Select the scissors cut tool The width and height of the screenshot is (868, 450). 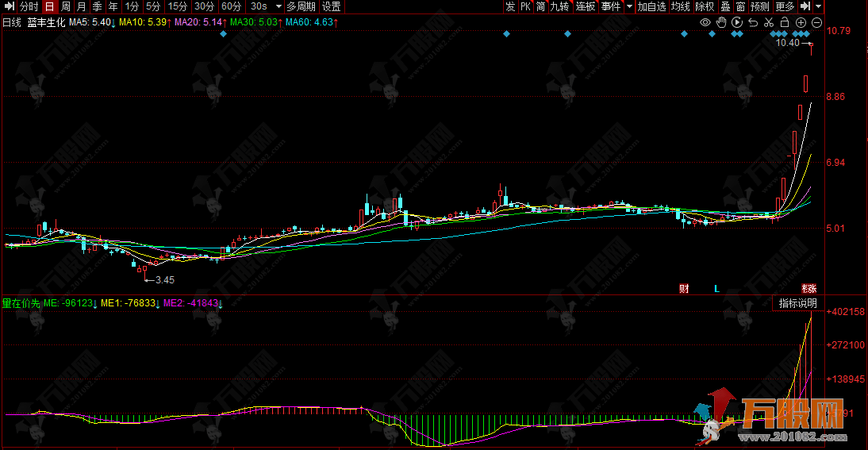(769, 22)
